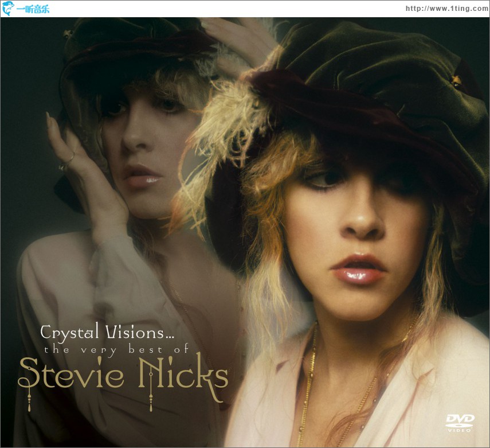Image resolution: width=490 pixels, height=448 pixels.
Task: Click the http://www.1ting.com URL text
Action: pos(447,9)
